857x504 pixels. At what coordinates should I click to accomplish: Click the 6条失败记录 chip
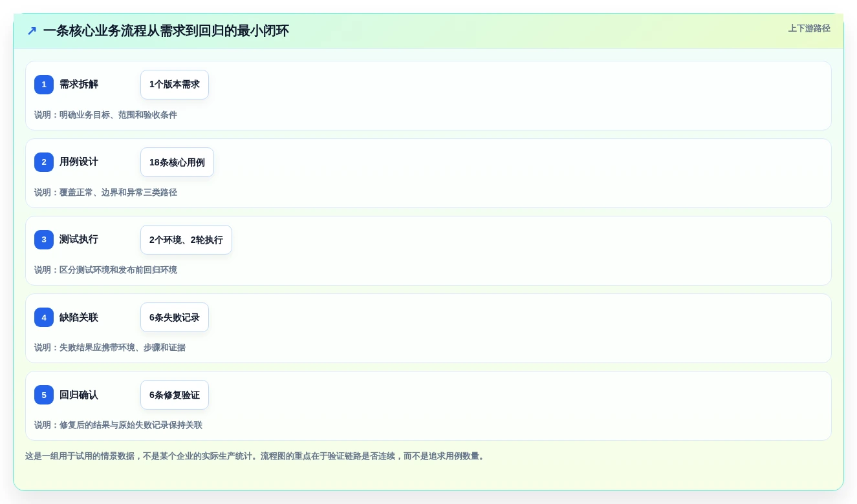click(175, 317)
